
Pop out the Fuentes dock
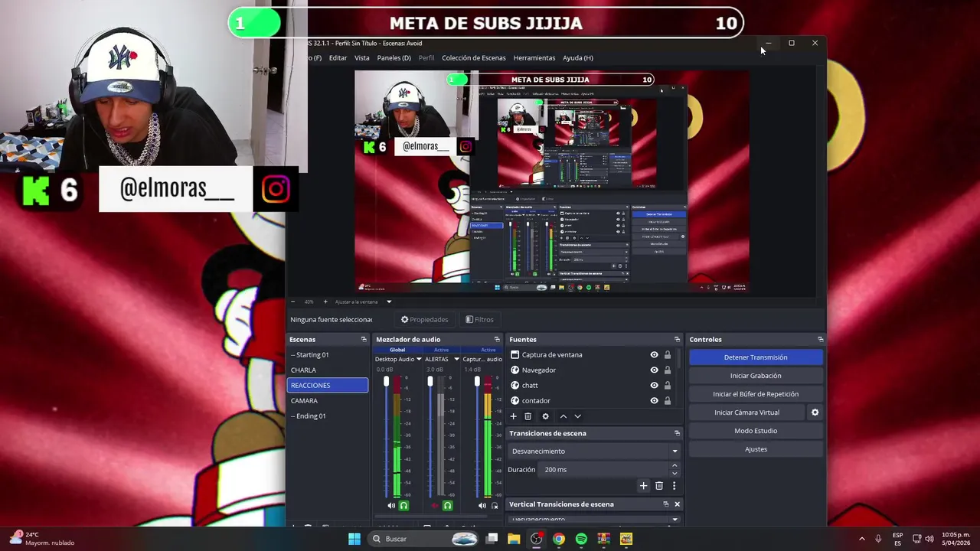(x=677, y=339)
